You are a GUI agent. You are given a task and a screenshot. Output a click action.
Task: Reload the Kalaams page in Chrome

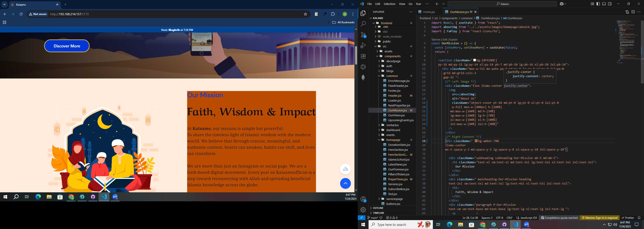coord(21,14)
